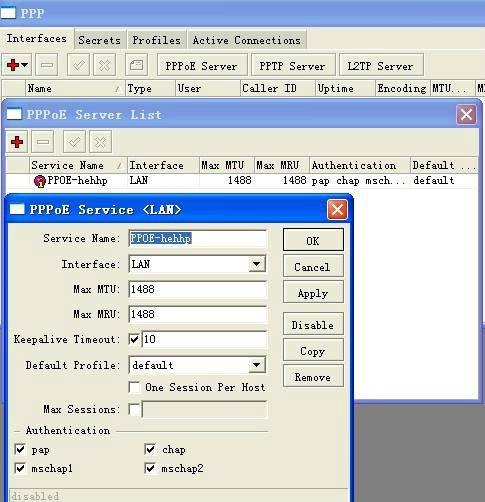Screen dimensions: 485x502
Task: Uncheck the mschap2 authentication checkbox
Action: [150, 468]
